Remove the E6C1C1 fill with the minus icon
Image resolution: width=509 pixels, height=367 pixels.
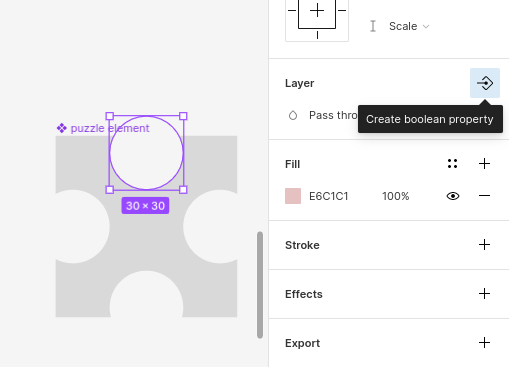tap(484, 196)
